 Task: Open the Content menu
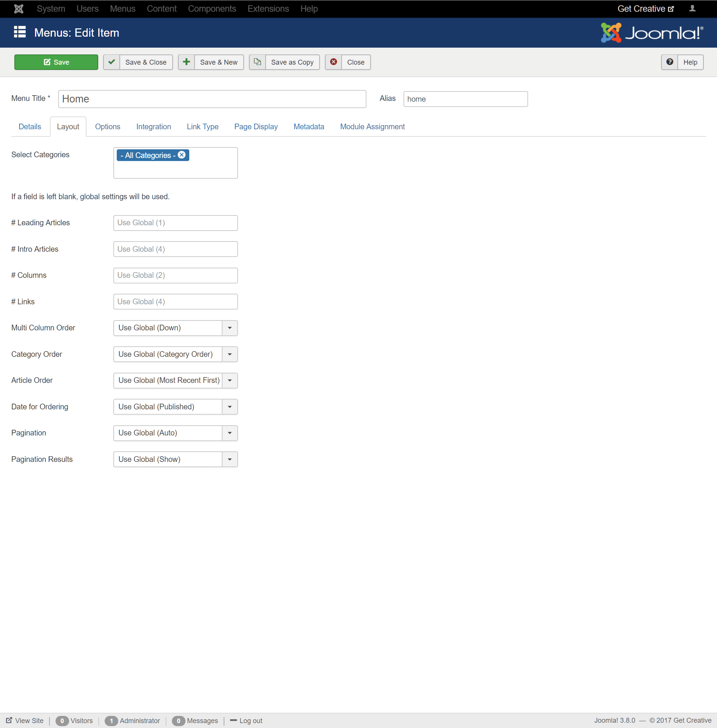pyautogui.click(x=162, y=9)
